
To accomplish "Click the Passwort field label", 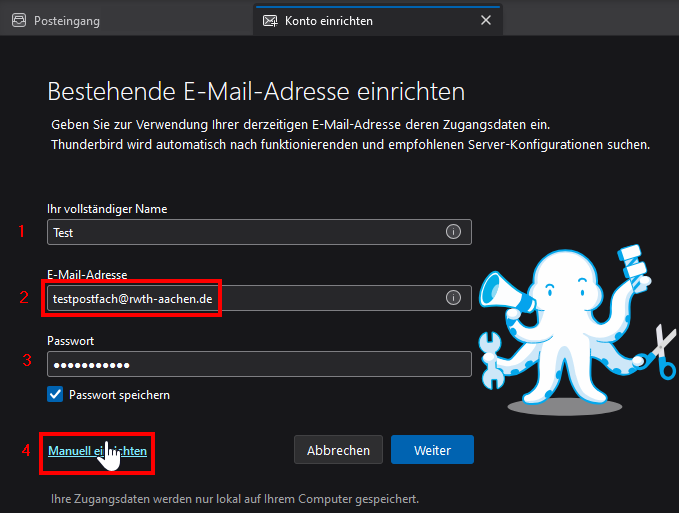I will pyautogui.click(x=70, y=341).
